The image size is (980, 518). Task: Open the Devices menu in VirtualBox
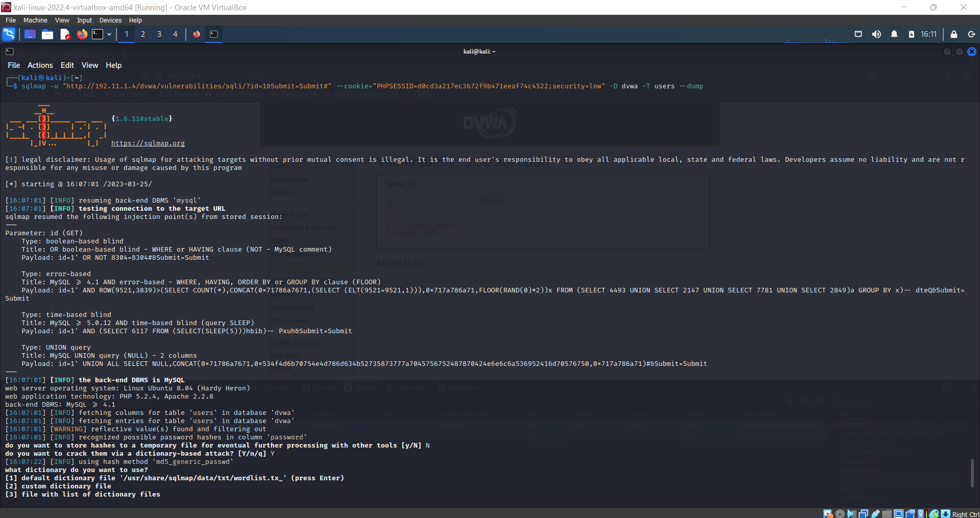[110, 20]
